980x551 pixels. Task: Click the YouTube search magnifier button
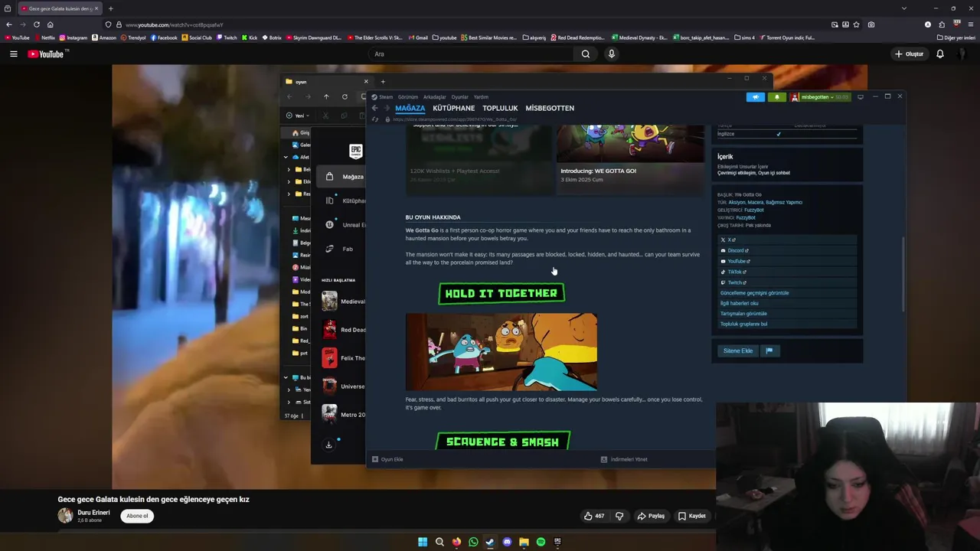click(x=586, y=54)
